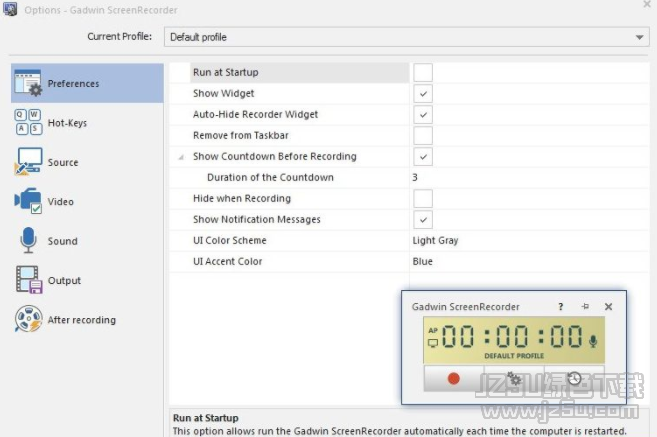Toggle Auto-Hide Recorder Widget checkbox
This screenshot has width=657, height=437.
click(x=423, y=114)
